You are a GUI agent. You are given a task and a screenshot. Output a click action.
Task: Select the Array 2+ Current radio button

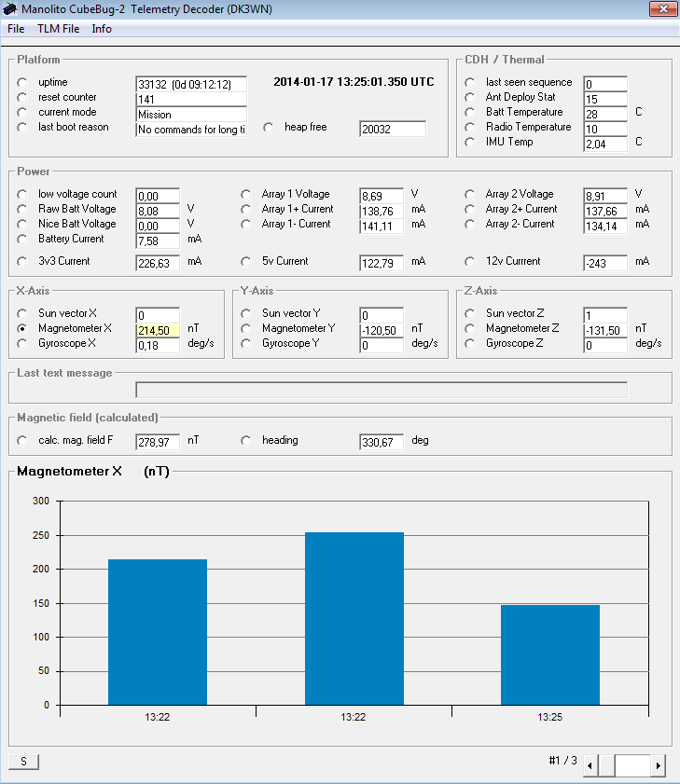[x=469, y=210]
